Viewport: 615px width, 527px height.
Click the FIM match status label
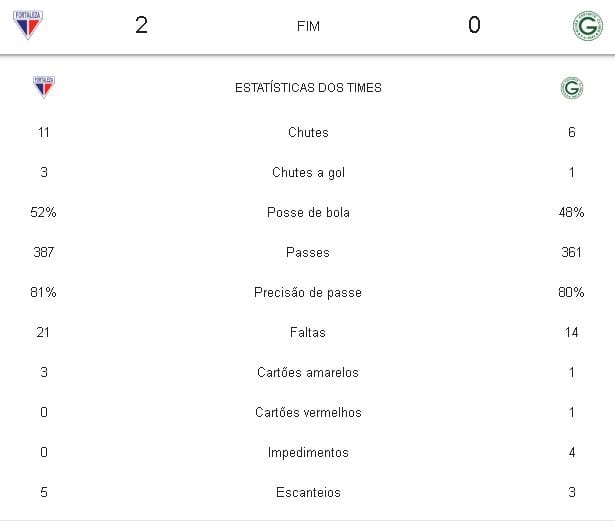(x=308, y=26)
